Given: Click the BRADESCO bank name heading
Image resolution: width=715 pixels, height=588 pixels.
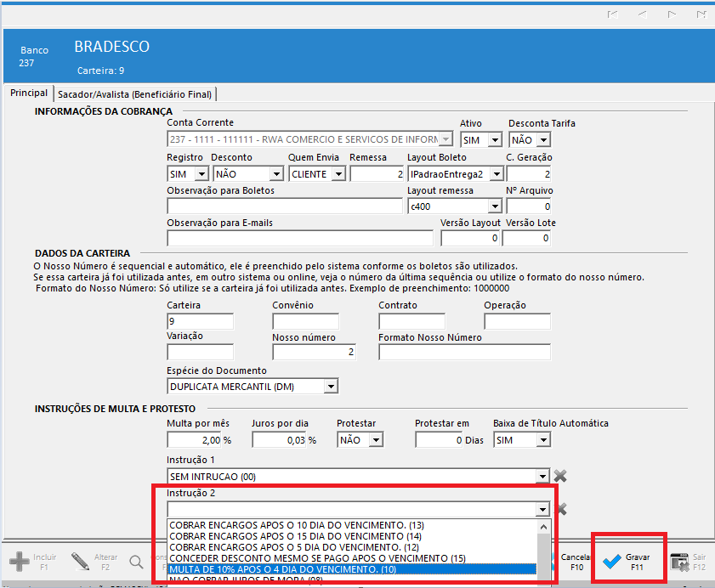Looking at the screenshot, I should coord(111,47).
